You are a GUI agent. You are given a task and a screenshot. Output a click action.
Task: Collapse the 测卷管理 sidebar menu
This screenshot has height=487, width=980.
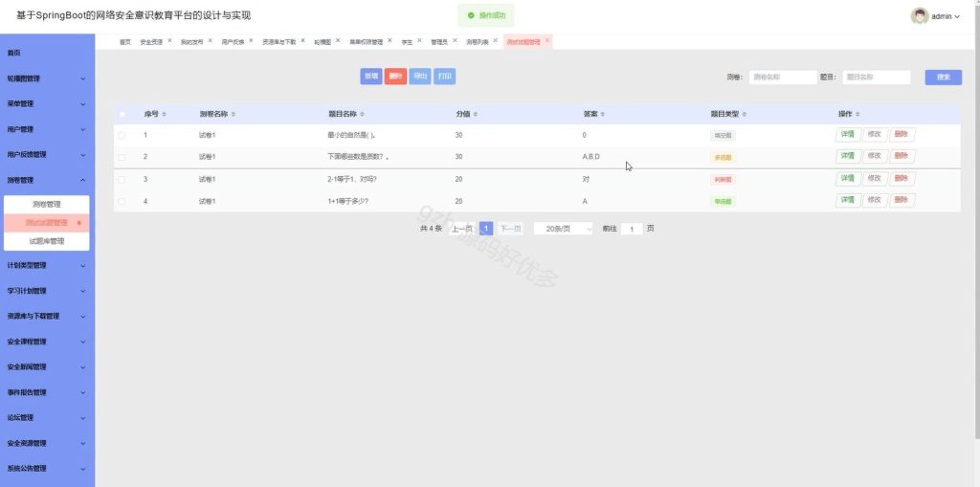coord(48,180)
